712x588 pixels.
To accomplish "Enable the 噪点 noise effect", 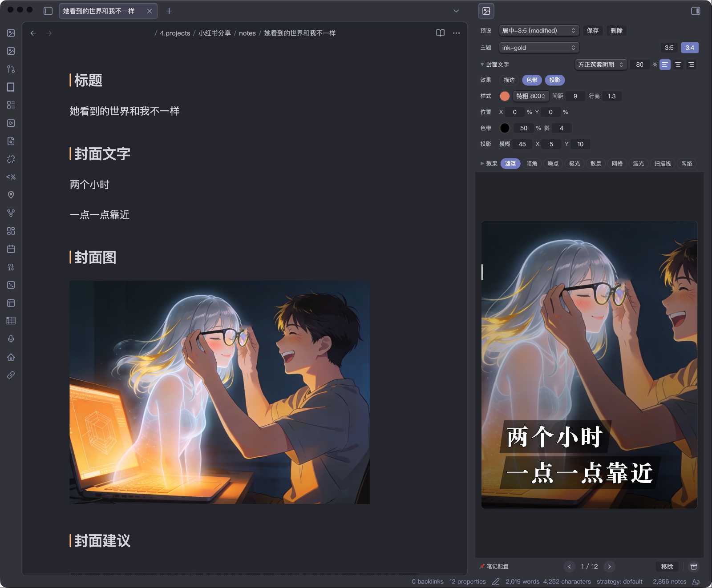I will [x=553, y=164].
